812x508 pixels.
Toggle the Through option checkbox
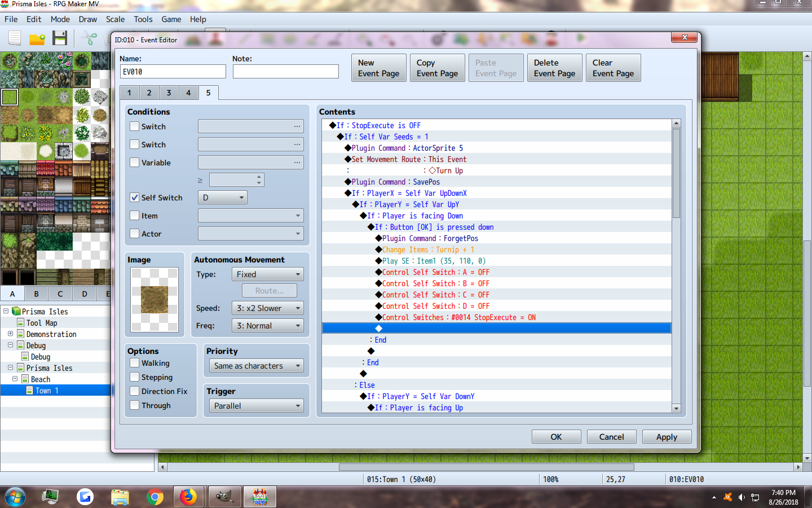134,405
